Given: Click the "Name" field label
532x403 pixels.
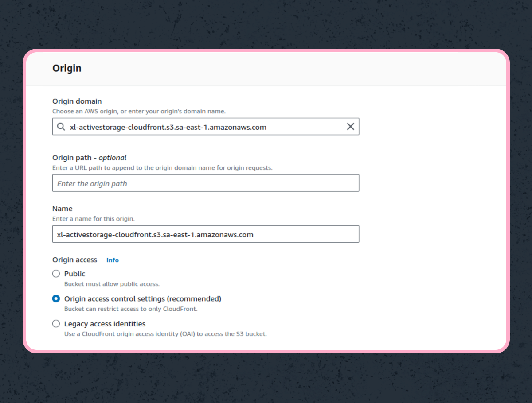Looking at the screenshot, I should pyautogui.click(x=62, y=209).
